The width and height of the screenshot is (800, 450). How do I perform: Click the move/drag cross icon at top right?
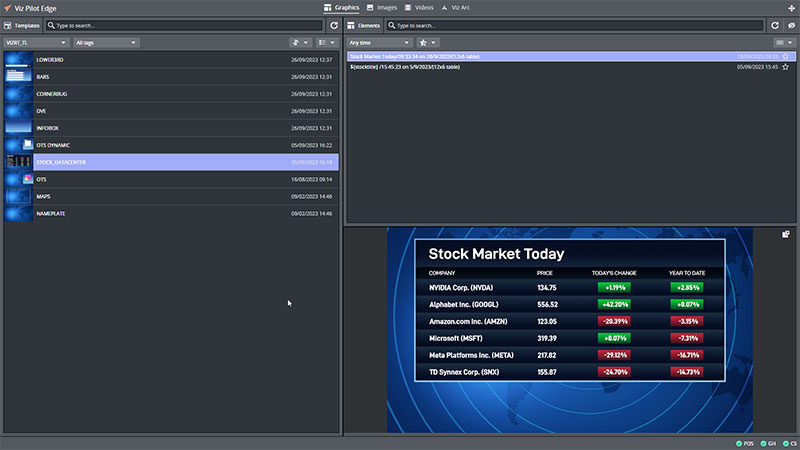pos(791,8)
